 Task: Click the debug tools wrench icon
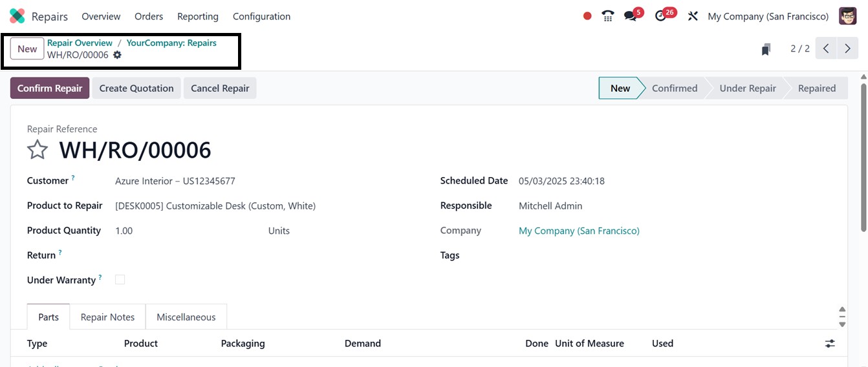(693, 16)
